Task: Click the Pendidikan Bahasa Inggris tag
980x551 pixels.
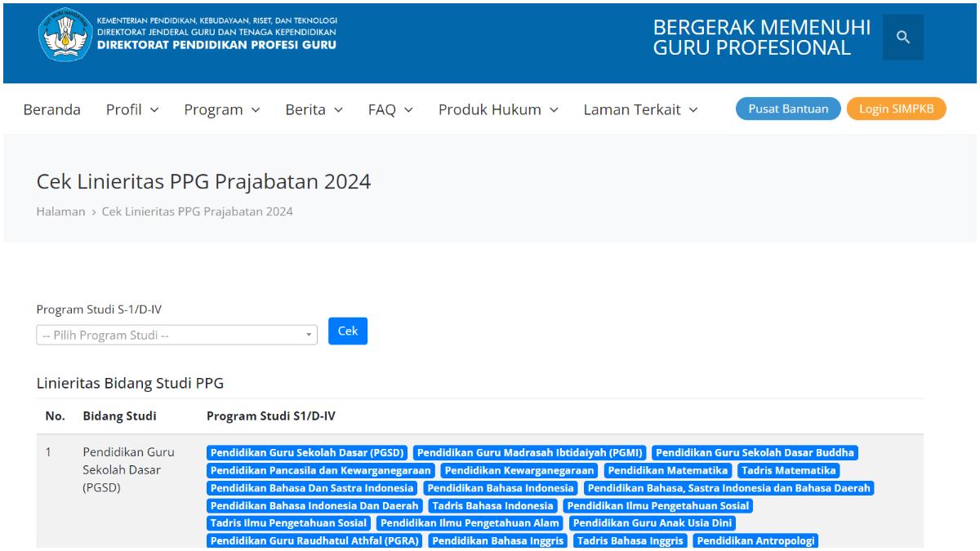Action: 497,540
